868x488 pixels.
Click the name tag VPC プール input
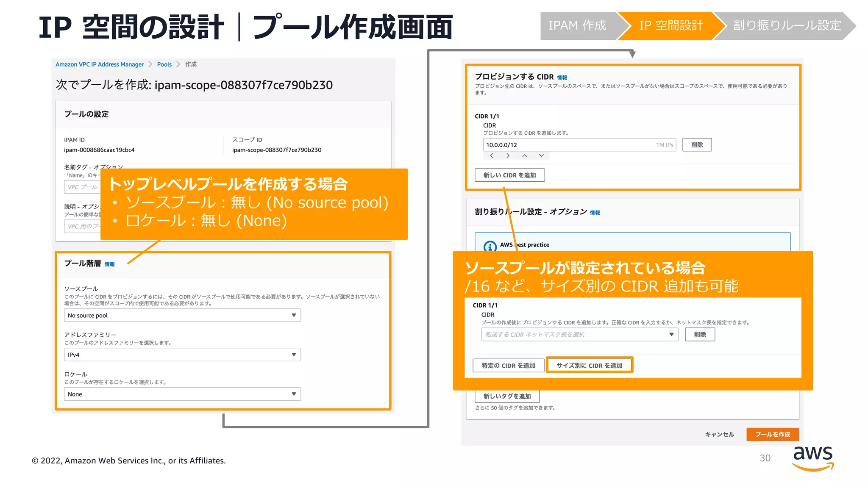click(x=82, y=187)
